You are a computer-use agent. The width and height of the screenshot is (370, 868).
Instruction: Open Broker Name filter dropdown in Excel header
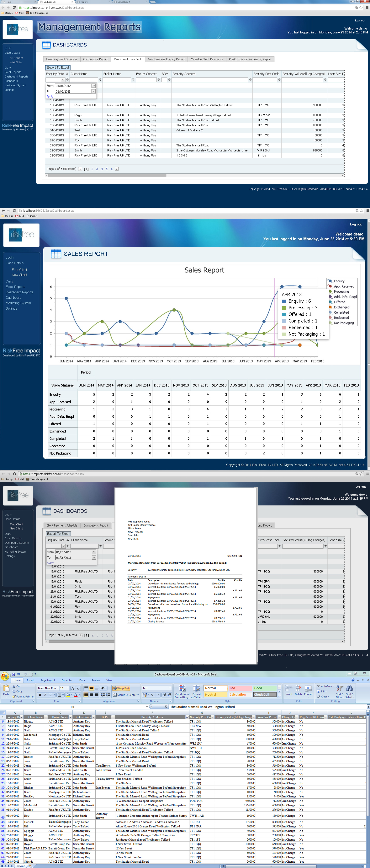[x=70, y=717]
